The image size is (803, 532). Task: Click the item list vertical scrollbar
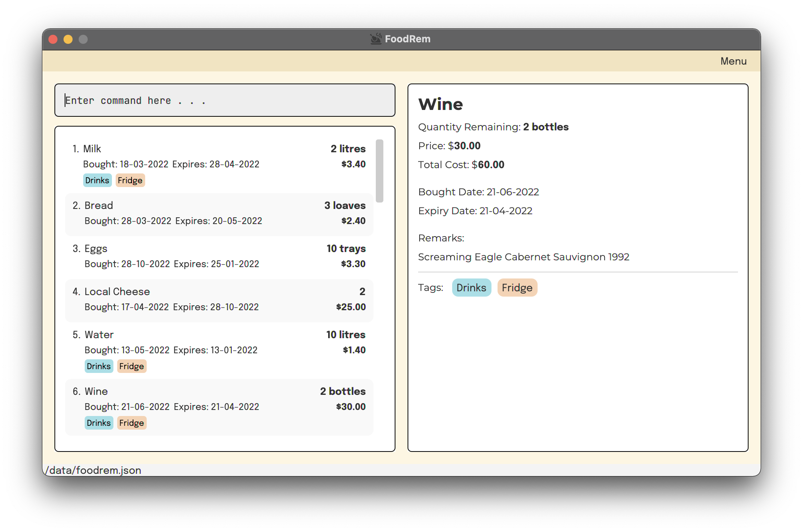[380, 171]
